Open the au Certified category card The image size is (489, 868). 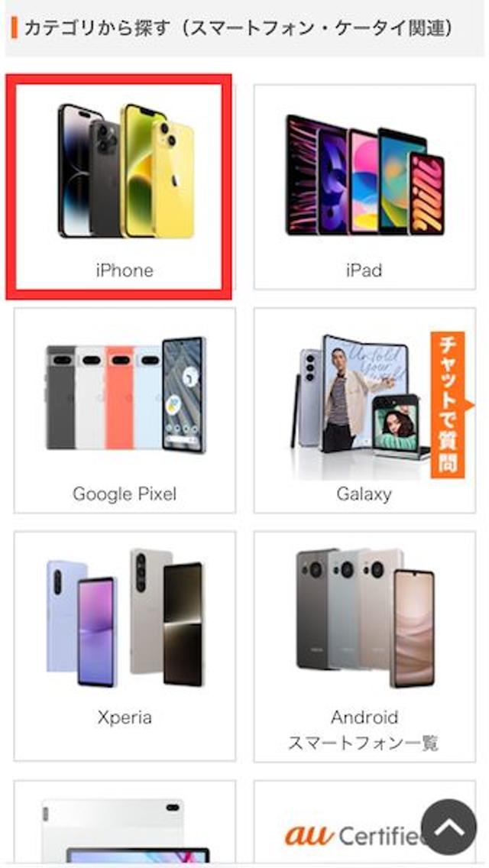coord(364,824)
